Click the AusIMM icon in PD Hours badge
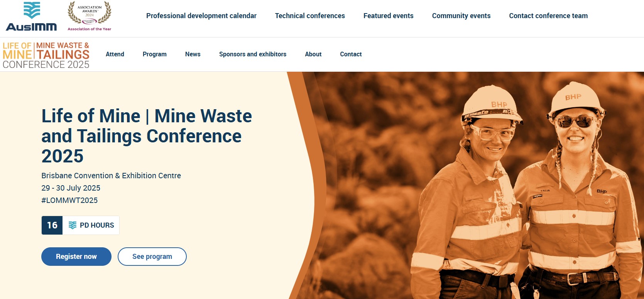This screenshot has height=299, width=644. 73,225
